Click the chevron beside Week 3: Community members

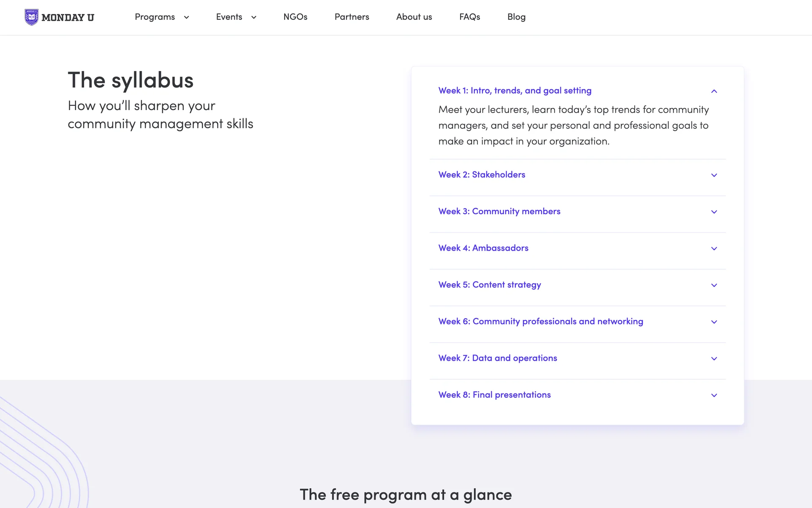click(714, 212)
